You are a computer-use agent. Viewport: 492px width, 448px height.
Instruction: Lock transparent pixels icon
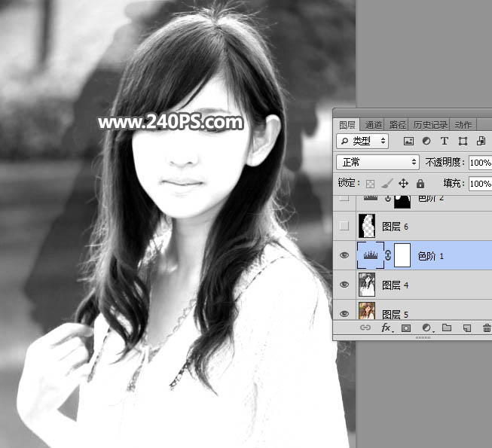[x=370, y=184]
